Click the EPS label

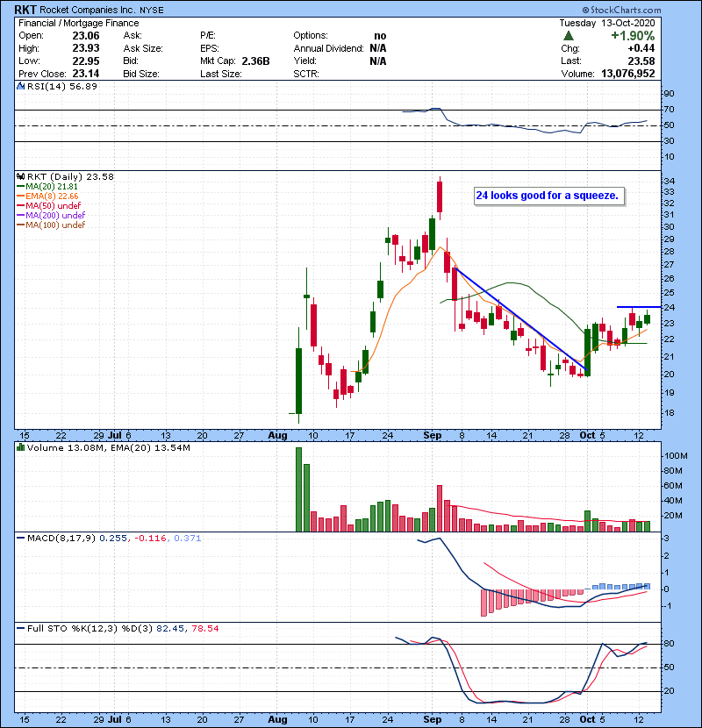click(209, 48)
